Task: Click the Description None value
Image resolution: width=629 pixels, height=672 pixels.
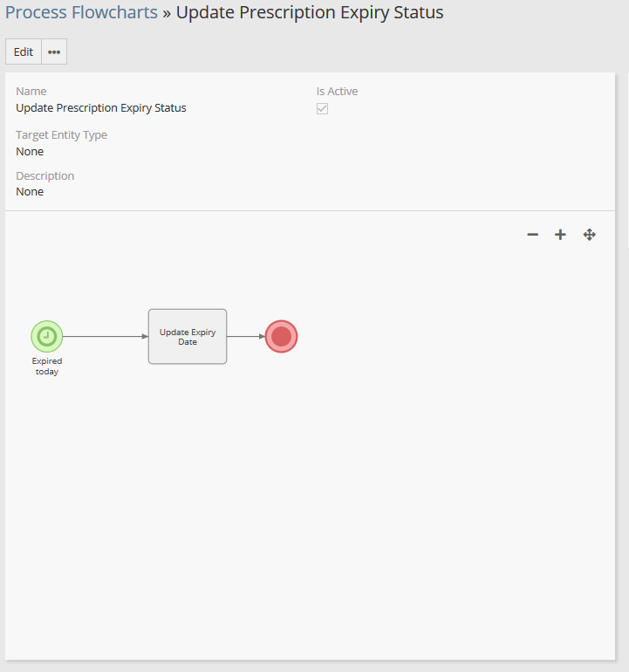Action: tap(30, 191)
